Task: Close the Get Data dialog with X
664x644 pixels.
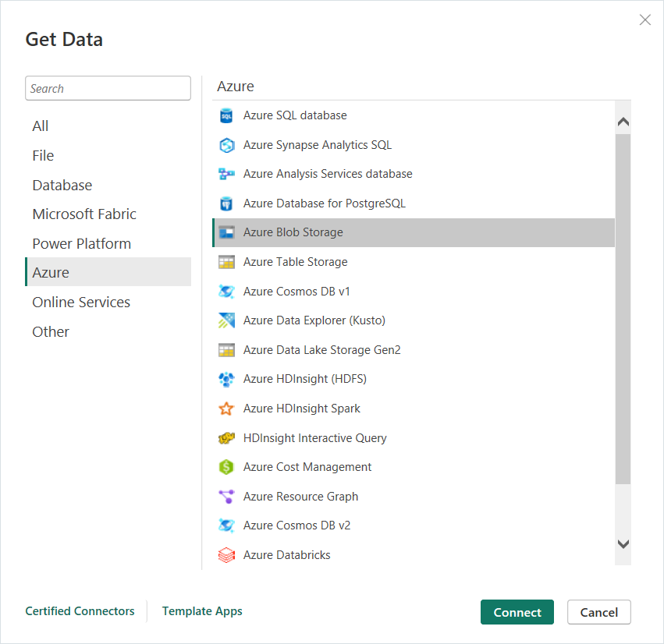Action: click(x=645, y=20)
